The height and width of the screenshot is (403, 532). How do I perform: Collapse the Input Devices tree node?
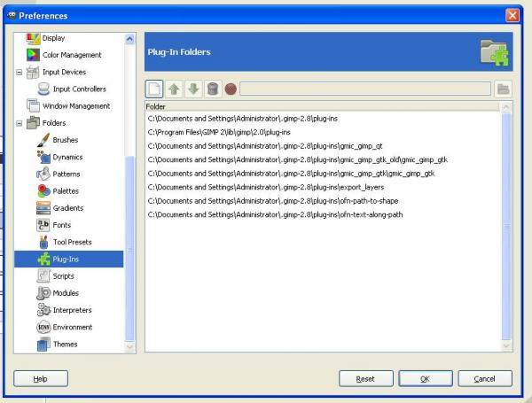click(20, 73)
